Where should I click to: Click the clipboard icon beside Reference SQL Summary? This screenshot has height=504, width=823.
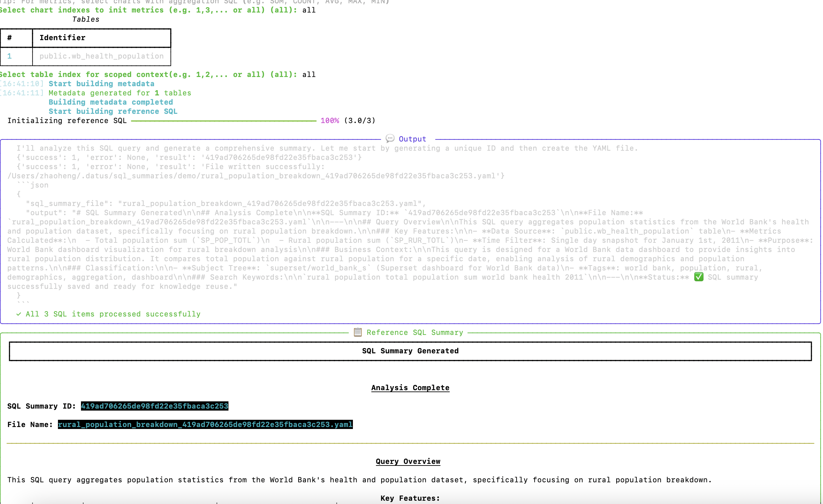click(357, 332)
